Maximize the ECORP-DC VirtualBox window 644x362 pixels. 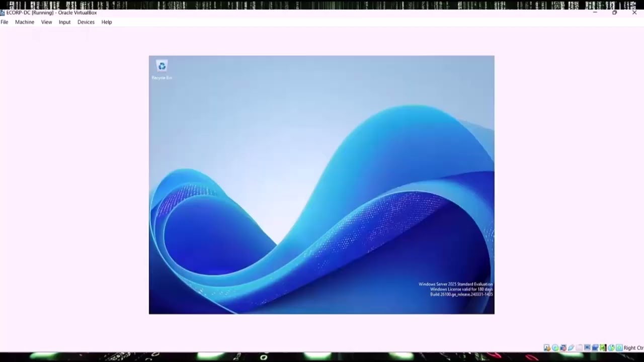point(614,13)
